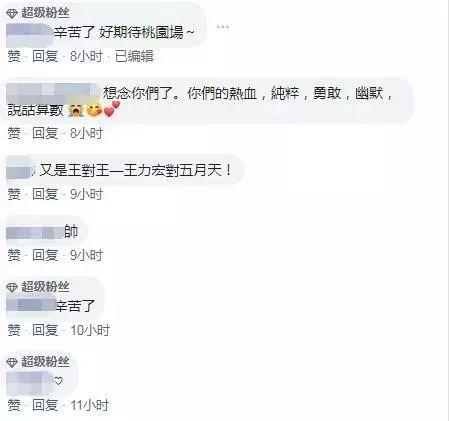449x421 pixels.
Task: Click the hearts emoji in the 想念你們了 comment
Action: [x=112, y=109]
